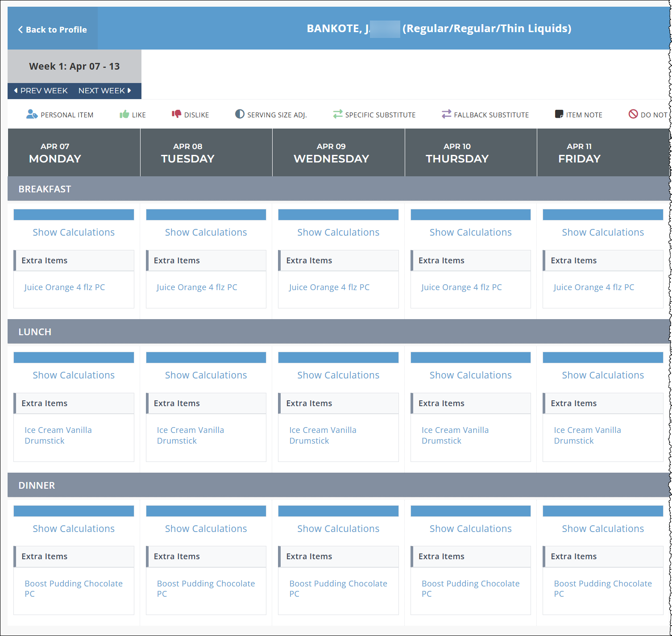Show Calculations for Thursday dinner

coord(471,529)
